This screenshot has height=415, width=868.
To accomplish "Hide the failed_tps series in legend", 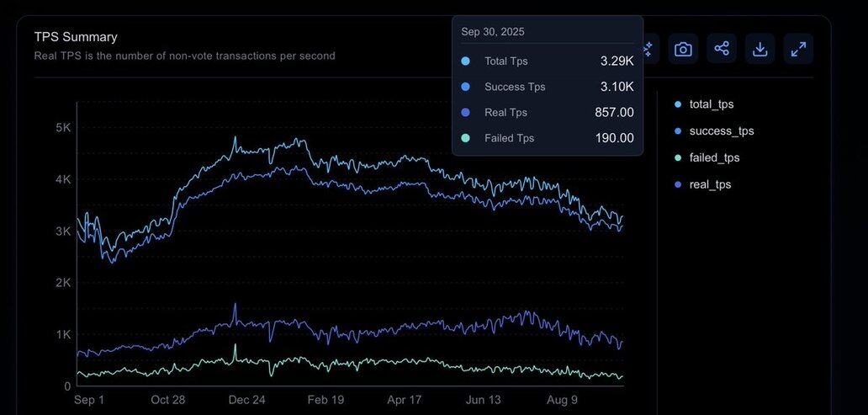I will 714,158.
